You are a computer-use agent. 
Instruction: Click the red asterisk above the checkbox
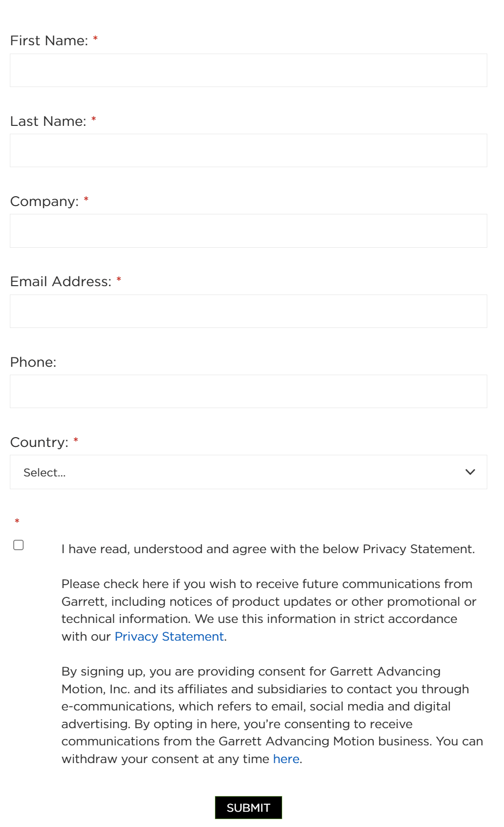coord(17,521)
